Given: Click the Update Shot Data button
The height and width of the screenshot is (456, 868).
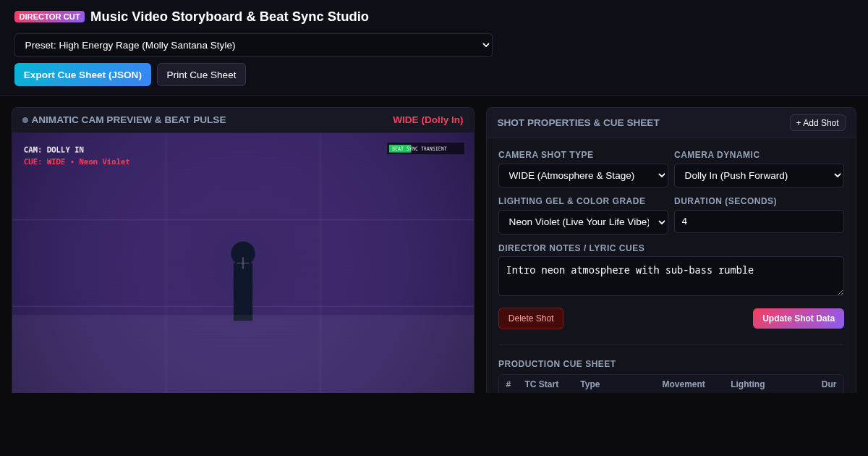Looking at the screenshot, I should pyautogui.click(x=799, y=318).
